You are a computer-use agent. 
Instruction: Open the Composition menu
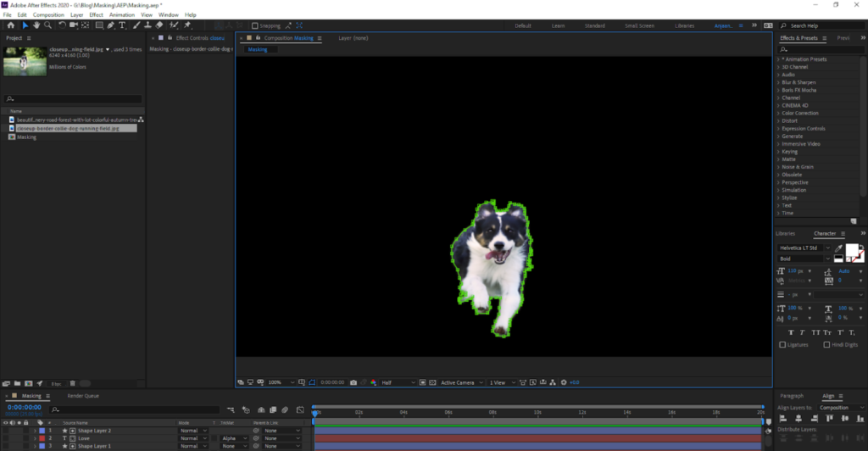pyautogui.click(x=48, y=14)
